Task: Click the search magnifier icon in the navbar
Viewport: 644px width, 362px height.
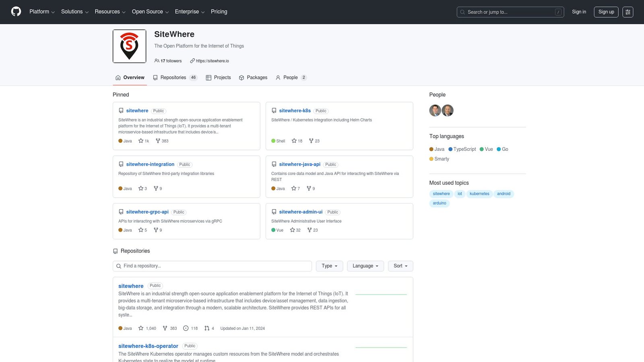Action: (x=462, y=12)
